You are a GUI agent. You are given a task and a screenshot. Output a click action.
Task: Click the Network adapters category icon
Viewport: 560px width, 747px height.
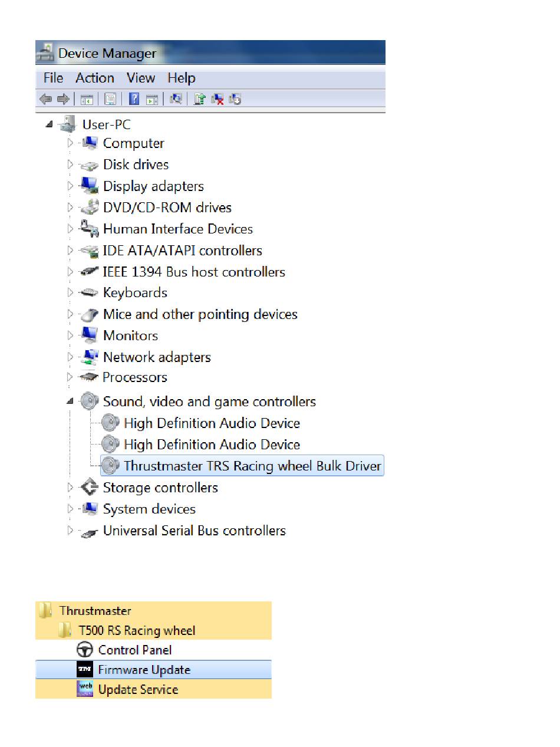(90, 357)
